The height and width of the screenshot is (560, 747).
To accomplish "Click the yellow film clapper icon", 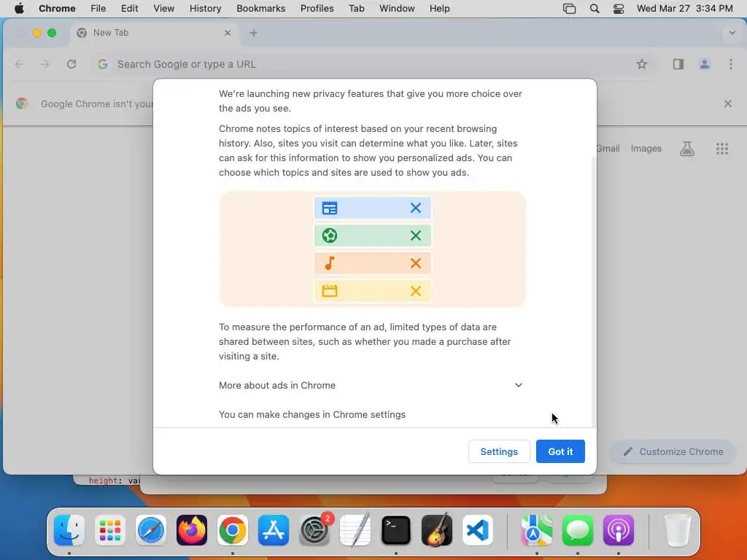I will [329, 290].
